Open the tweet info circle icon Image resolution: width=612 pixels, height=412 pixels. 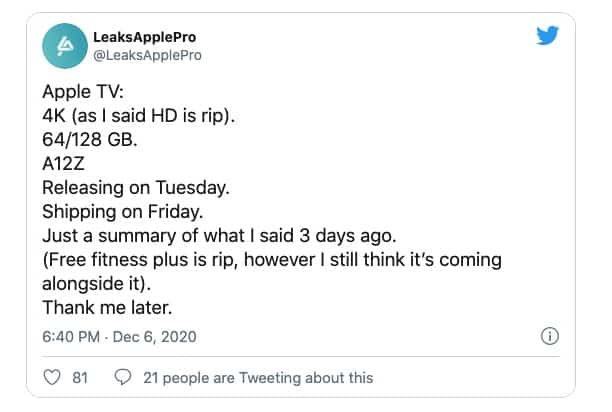click(x=548, y=337)
